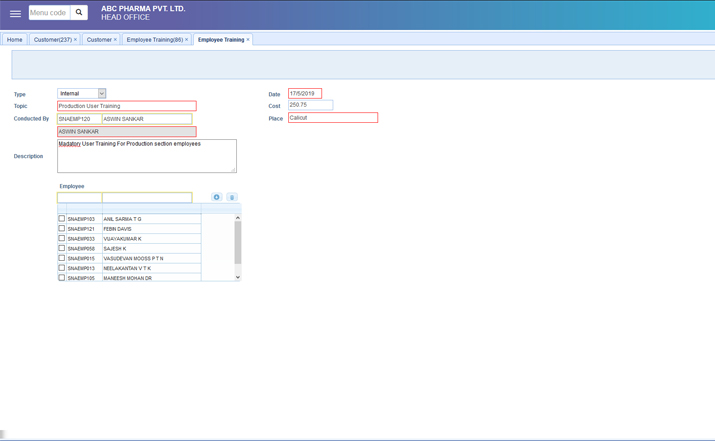This screenshot has width=715, height=441.
Task: Click the name ANIL SARMA T G
Action: coord(122,219)
